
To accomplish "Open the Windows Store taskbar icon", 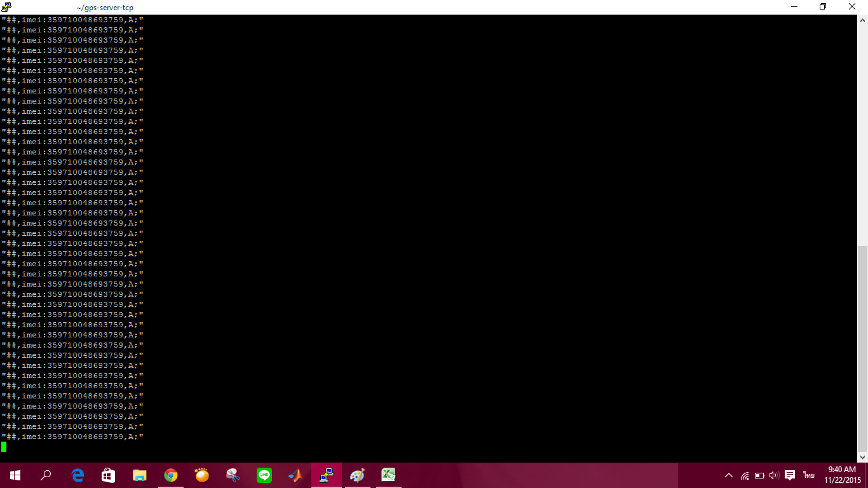I will pyautogui.click(x=109, y=475).
